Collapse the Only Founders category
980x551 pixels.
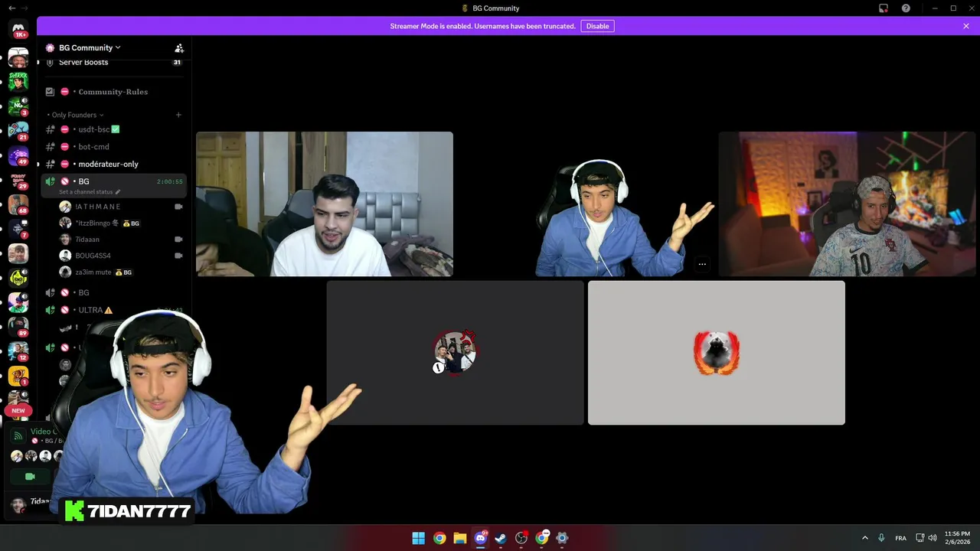77,115
